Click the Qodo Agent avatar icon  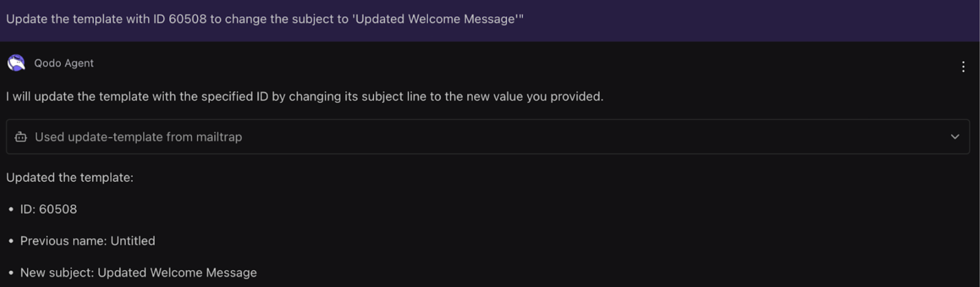pyautogui.click(x=16, y=63)
